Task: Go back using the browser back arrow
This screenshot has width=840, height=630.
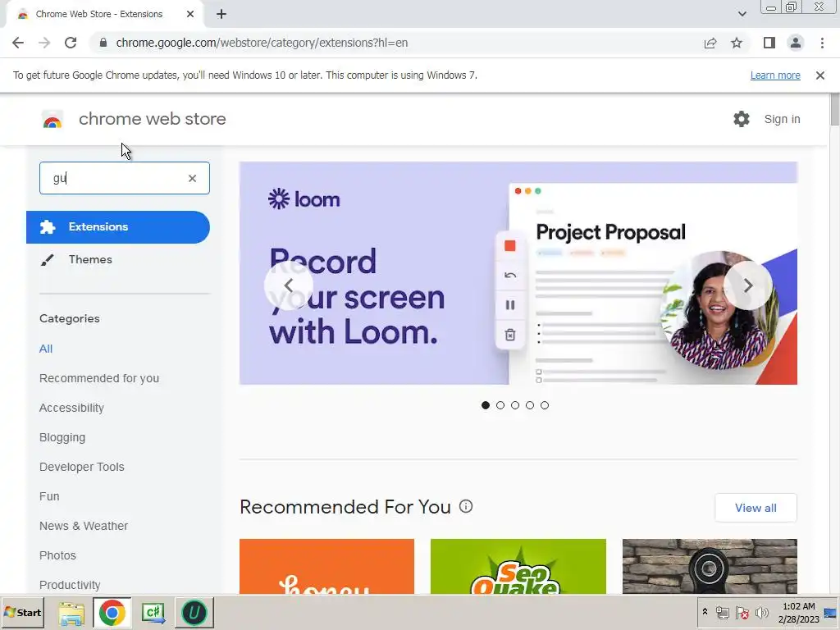Action: (x=18, y=43)
